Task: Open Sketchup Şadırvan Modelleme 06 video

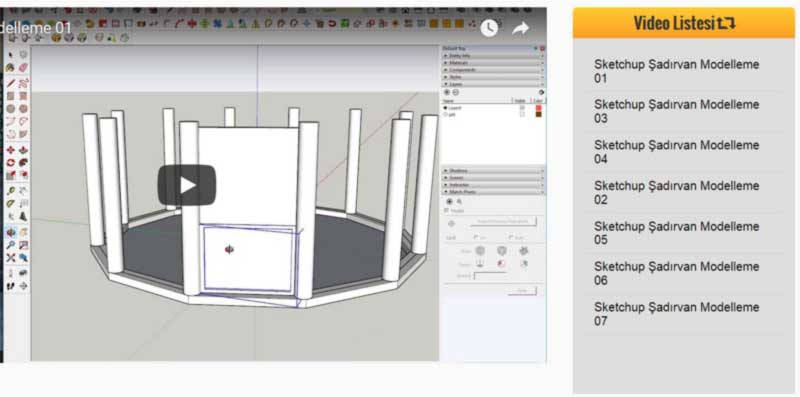Action: [x=677, y=274]
